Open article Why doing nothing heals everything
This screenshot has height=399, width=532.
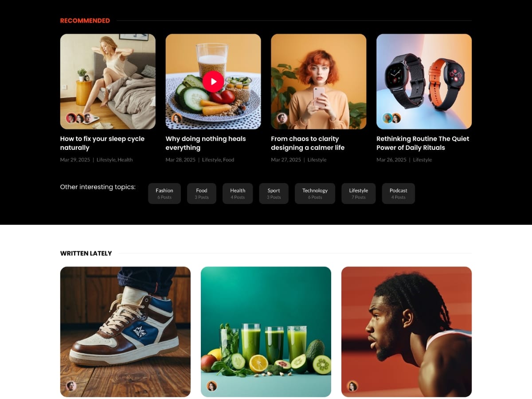[206, 143]
